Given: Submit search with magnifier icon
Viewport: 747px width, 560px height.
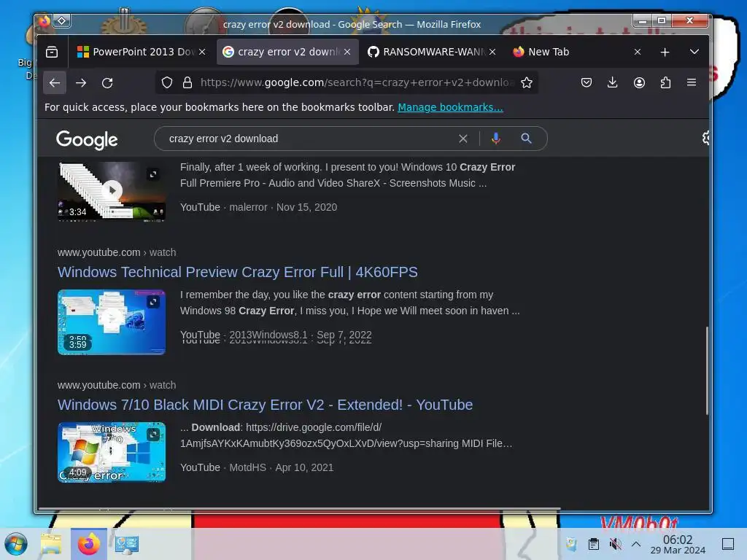Looking at the screenshot, I should click(527, 139).
